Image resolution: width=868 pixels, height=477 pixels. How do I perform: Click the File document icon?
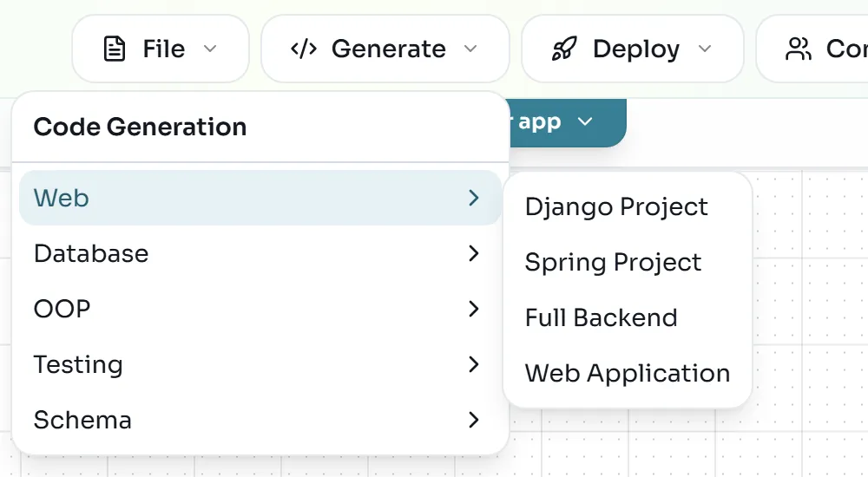(x=115, y=49)
